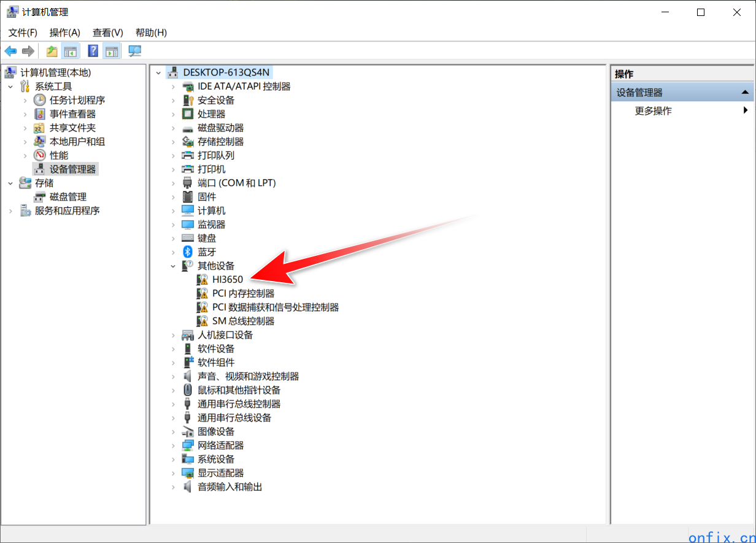Click the 蓝牙 Bluetooth icon
Screen dimensions: 756x543
(188, 252)
